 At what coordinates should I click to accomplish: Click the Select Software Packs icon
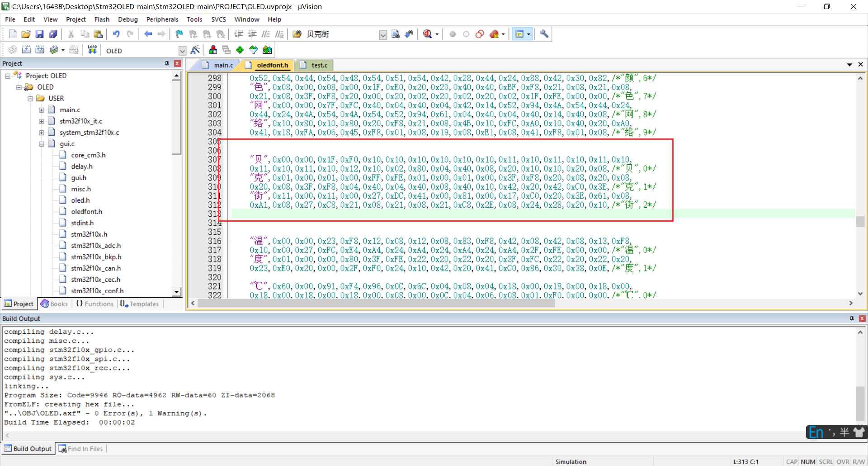[254, 50]
